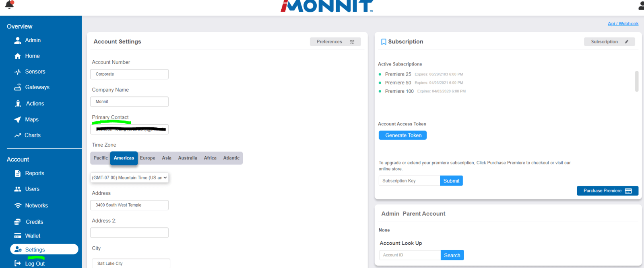Open the Subscription edit button
This screenshot has height=268, width=644.
pos(609,42)
